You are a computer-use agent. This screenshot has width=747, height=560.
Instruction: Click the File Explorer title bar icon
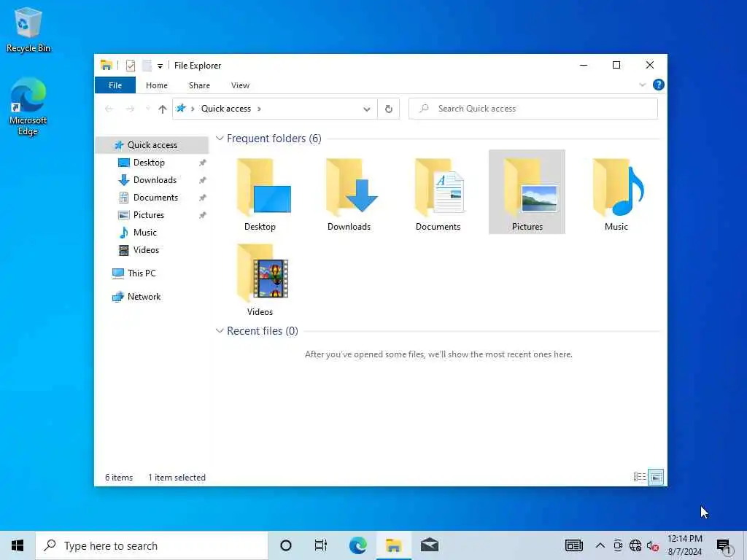tap(107, 65)
